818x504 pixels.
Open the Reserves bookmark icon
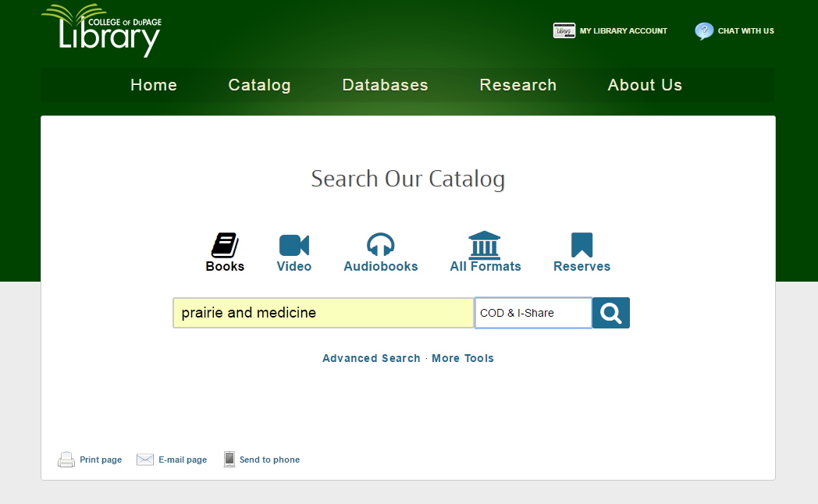pyautogui.click(x=581, y=245)
